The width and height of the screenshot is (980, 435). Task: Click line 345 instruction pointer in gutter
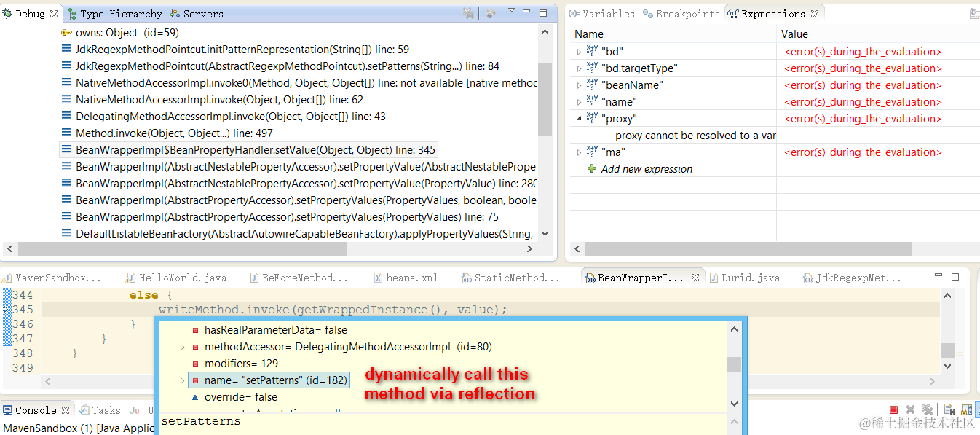tap(5, 310)
